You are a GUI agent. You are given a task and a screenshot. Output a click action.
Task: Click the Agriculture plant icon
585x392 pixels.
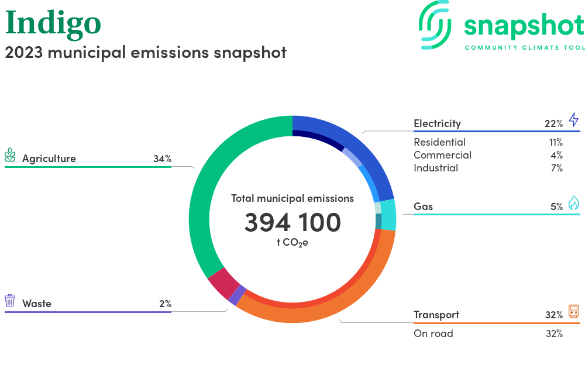(x=10, y=156)
